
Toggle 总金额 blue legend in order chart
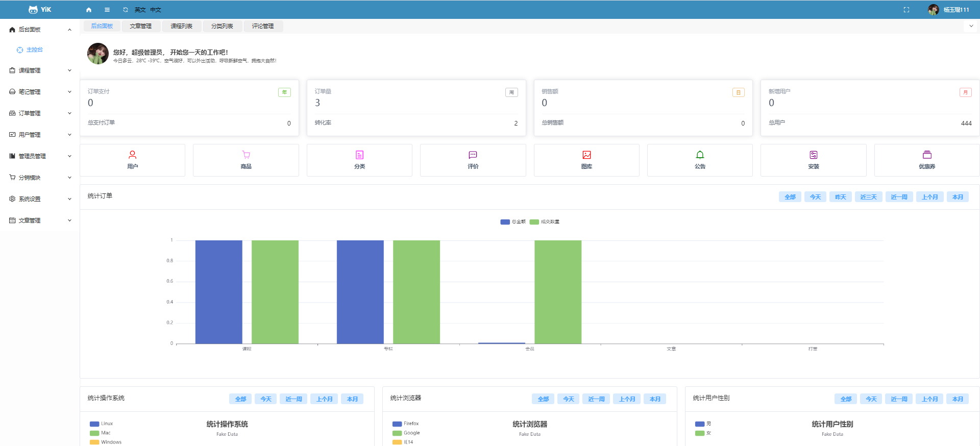pyautogui.click(x=513, y=222)
